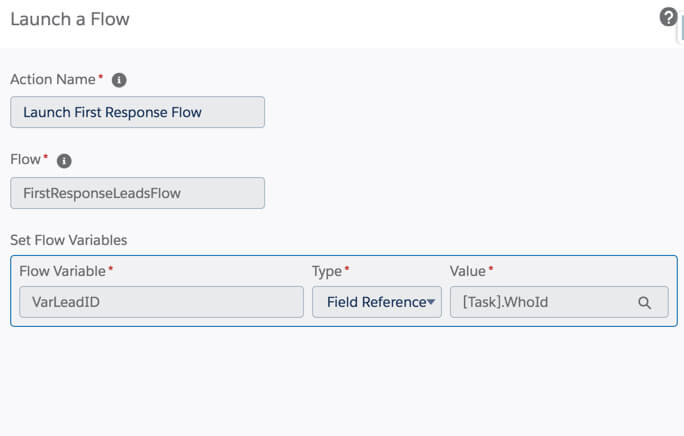Click the info icon beside Action Name
This screenshot has height=436, width=684.
click(119, 80)
